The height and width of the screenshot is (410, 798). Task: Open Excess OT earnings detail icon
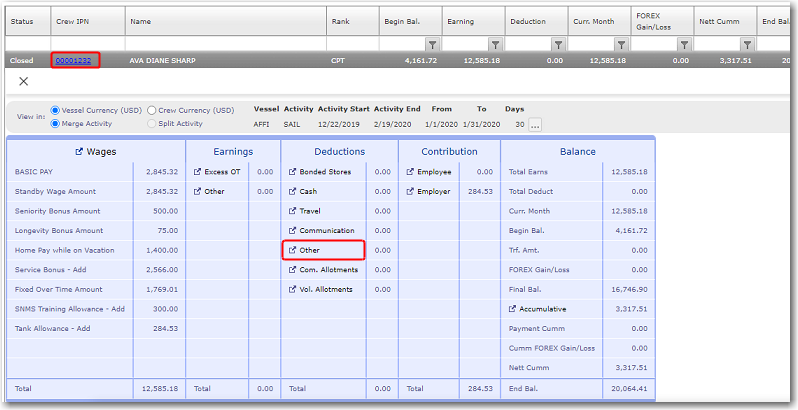197,172
